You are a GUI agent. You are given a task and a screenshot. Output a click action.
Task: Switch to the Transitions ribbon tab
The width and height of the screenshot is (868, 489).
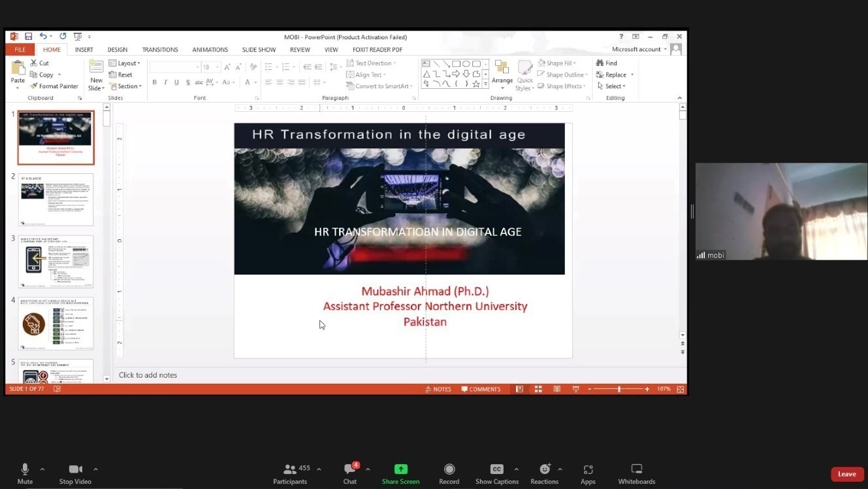click(160, 50)
